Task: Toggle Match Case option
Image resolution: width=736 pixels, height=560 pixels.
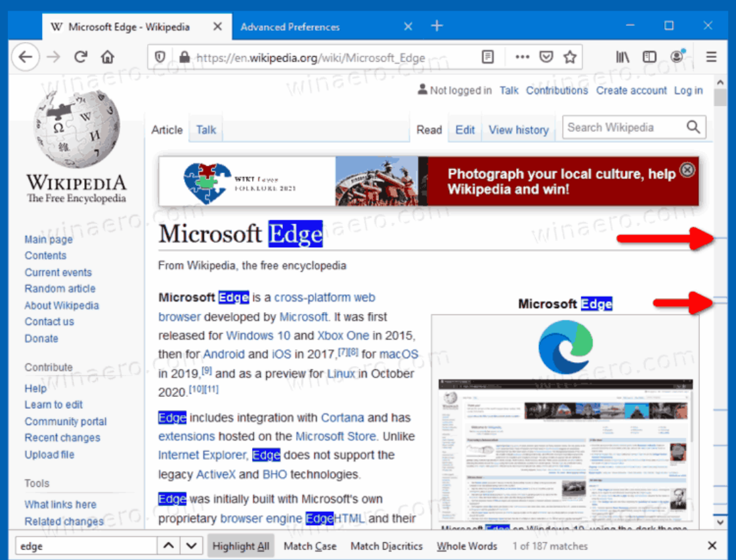Action: [x=310, y=547]
